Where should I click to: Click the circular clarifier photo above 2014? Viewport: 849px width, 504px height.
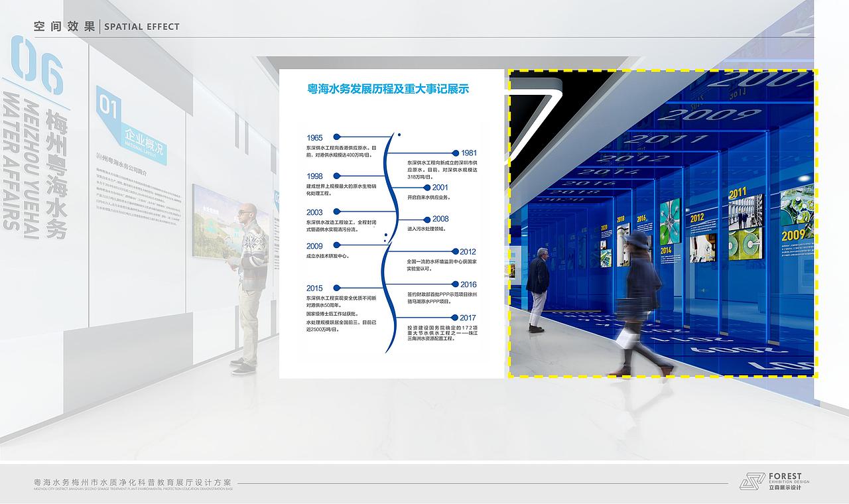670,221
